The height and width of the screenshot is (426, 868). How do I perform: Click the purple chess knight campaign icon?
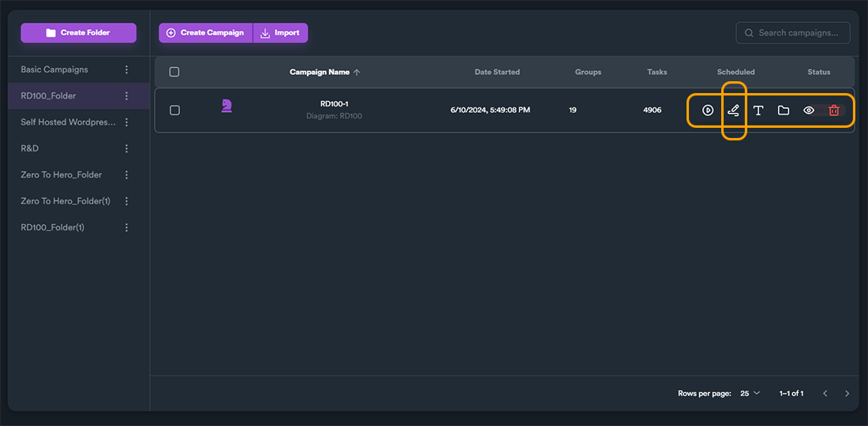(x=226, y=106)
